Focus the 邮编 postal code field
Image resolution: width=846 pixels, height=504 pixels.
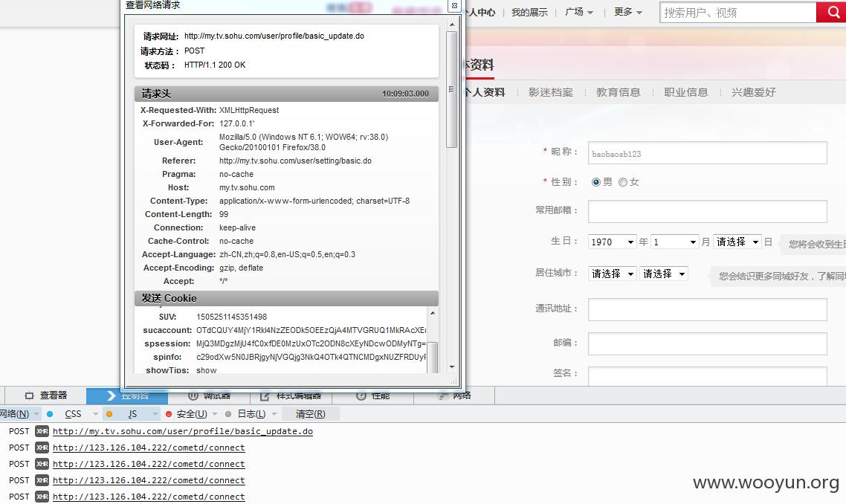pos(707,343)
